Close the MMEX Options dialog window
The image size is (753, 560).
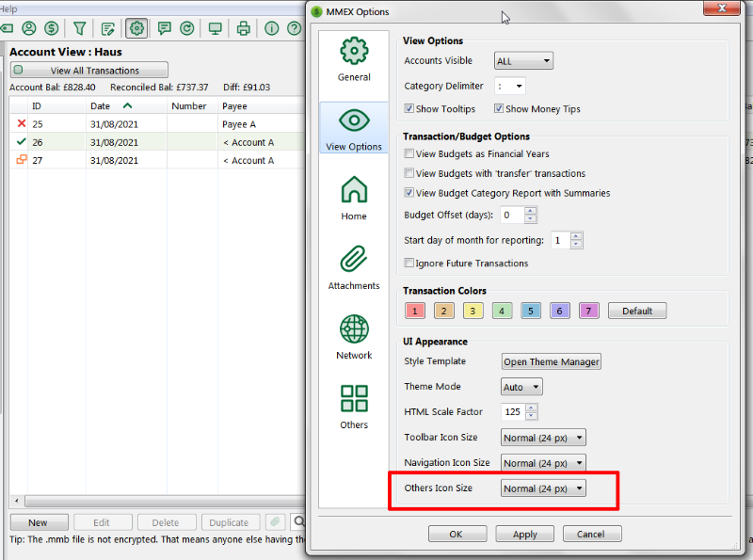click(721, 8)
